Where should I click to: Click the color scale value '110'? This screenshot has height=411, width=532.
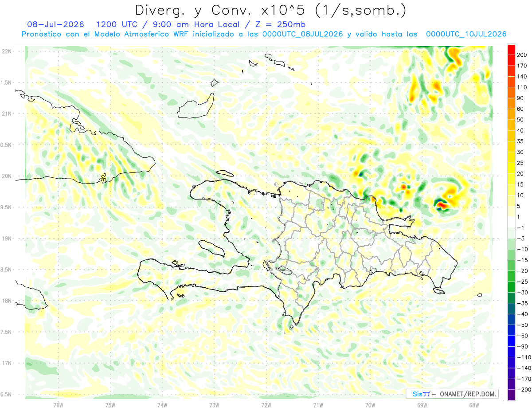tap(523, 87)
